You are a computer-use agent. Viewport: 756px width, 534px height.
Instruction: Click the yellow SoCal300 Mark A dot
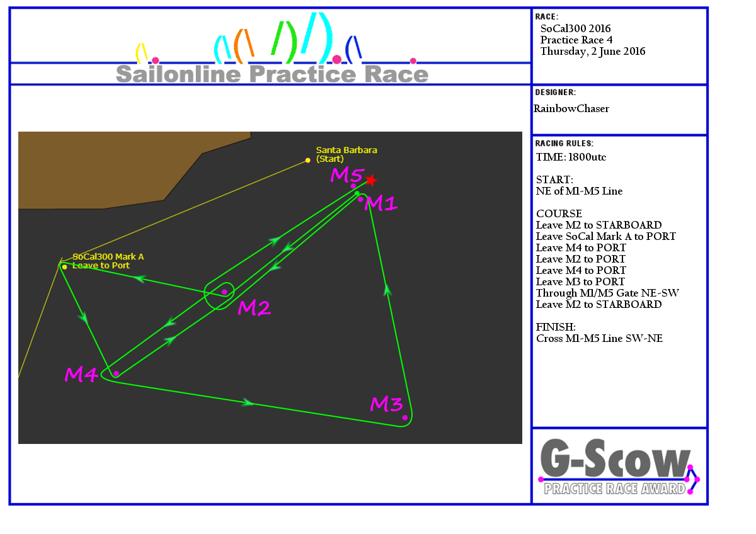(x=64, y=267)
